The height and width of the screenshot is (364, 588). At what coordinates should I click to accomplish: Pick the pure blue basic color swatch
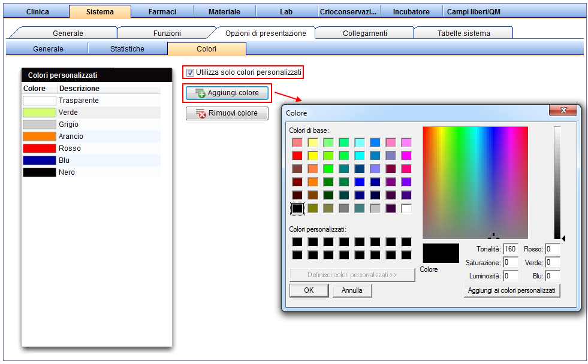[x=360, y=182]
